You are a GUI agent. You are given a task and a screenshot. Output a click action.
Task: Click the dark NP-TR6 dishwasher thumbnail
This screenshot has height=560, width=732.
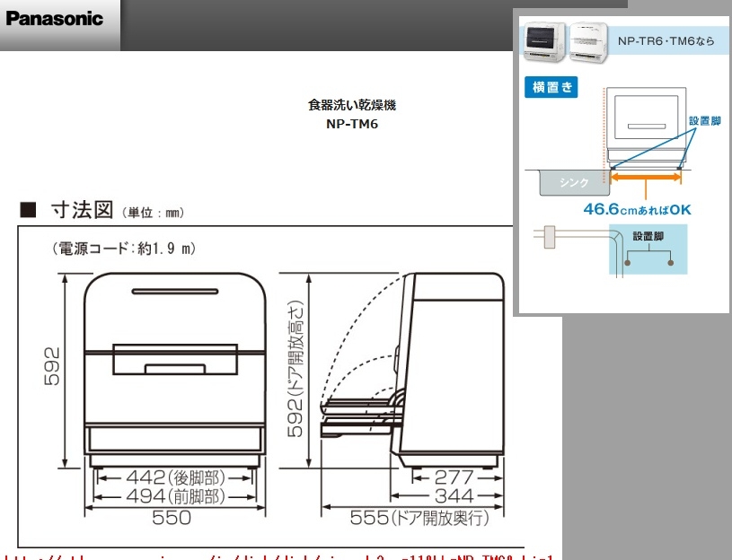pos(544,41)
